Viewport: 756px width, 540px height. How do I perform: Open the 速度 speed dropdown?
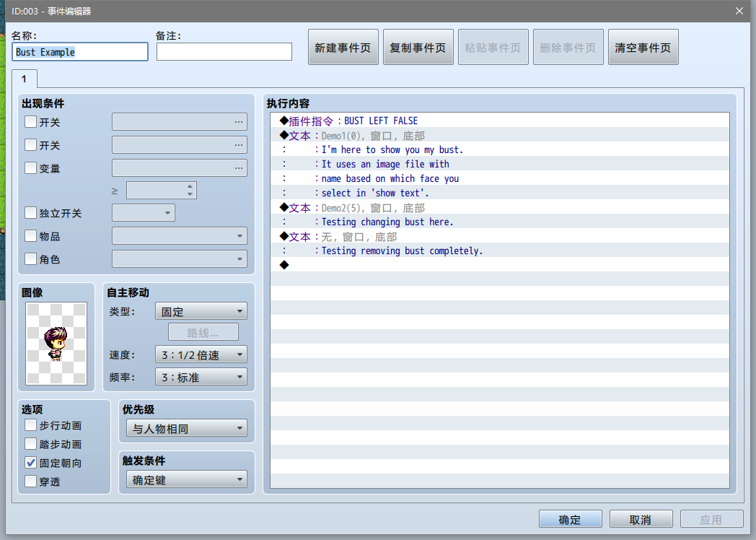coord(201,354)
